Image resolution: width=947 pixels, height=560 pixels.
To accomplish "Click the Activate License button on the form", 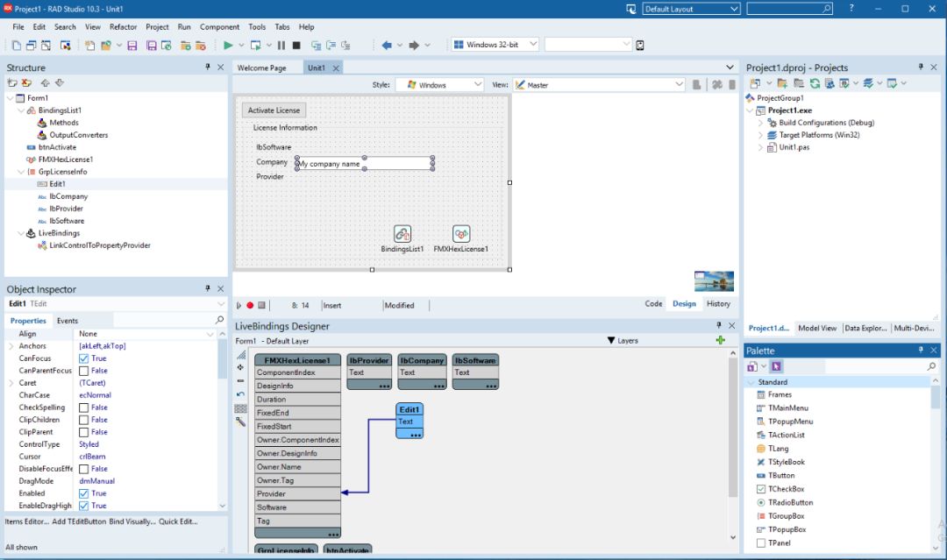I will (x=274, y=110).
